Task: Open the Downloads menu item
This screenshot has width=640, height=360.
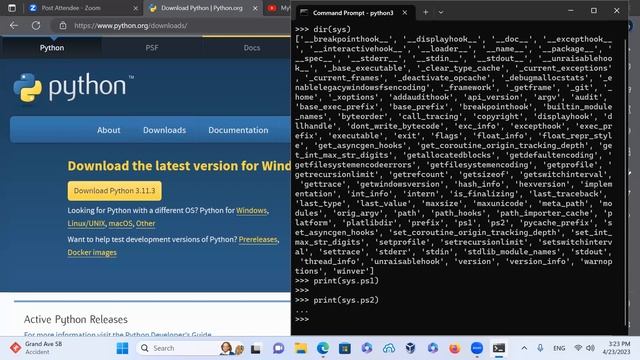Action: (164, 130)
